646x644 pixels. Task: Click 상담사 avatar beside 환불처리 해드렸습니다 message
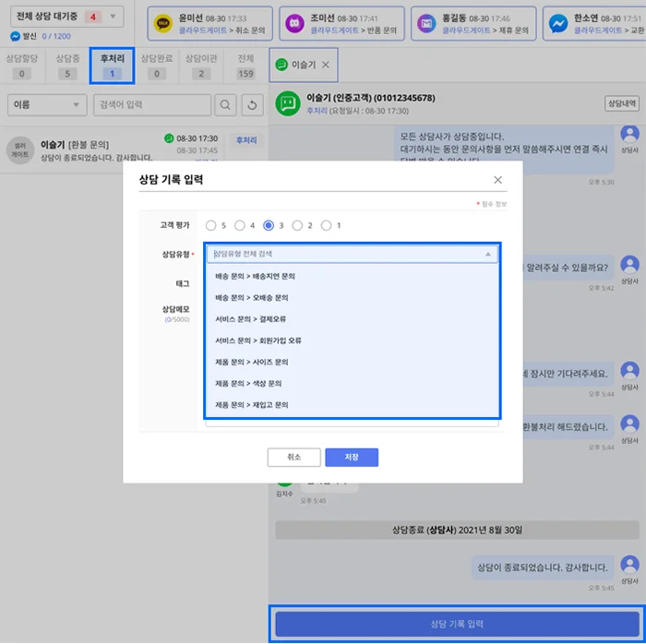(x=629, y=424)
